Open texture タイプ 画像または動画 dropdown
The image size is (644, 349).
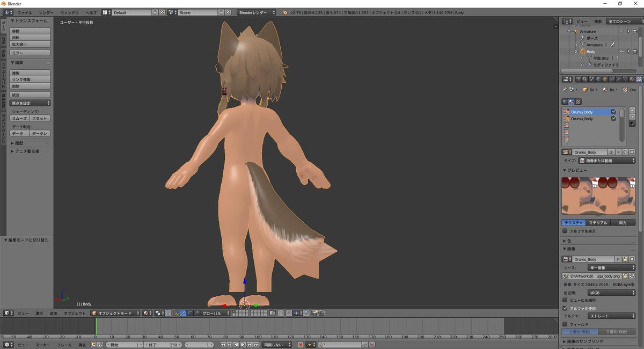607,161
